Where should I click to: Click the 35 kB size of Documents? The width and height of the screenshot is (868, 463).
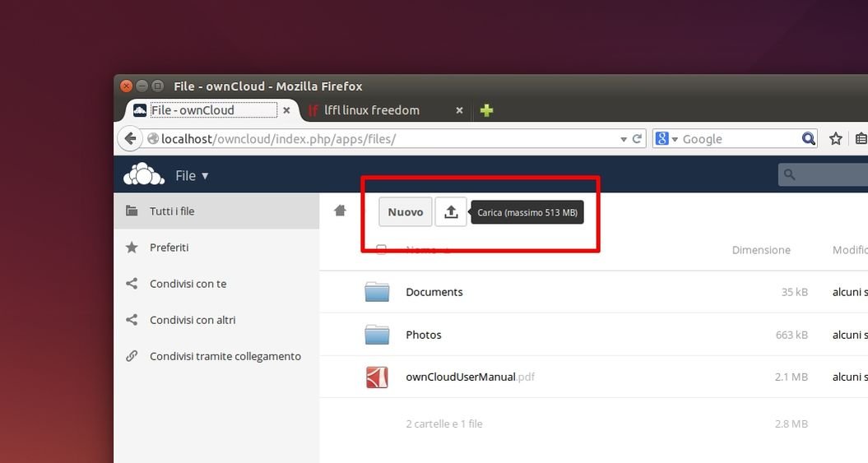(795, 292)
